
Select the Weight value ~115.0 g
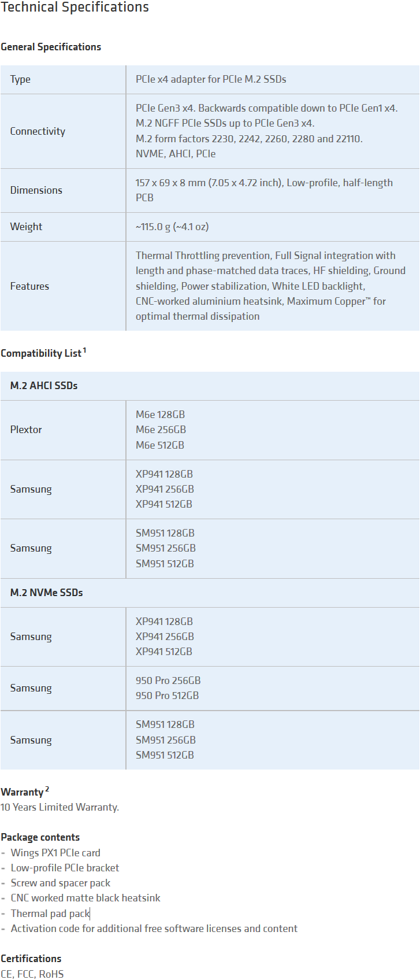click(x=172, y=227)
